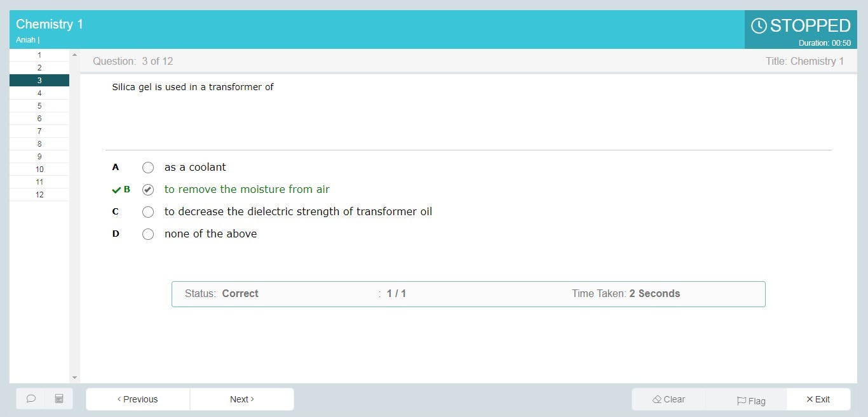The height and width of the screenshot is (417, 868).
Task: Pick 'none of the above' radio button
Action: pos(148,234)
